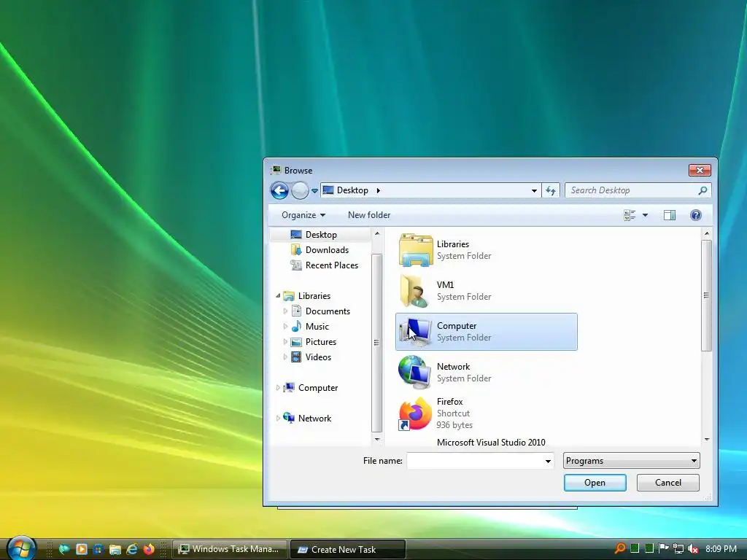The image size is (747, 560).
Task: Click navigation pane scrollbar up arrow
Action: [377, 234]
